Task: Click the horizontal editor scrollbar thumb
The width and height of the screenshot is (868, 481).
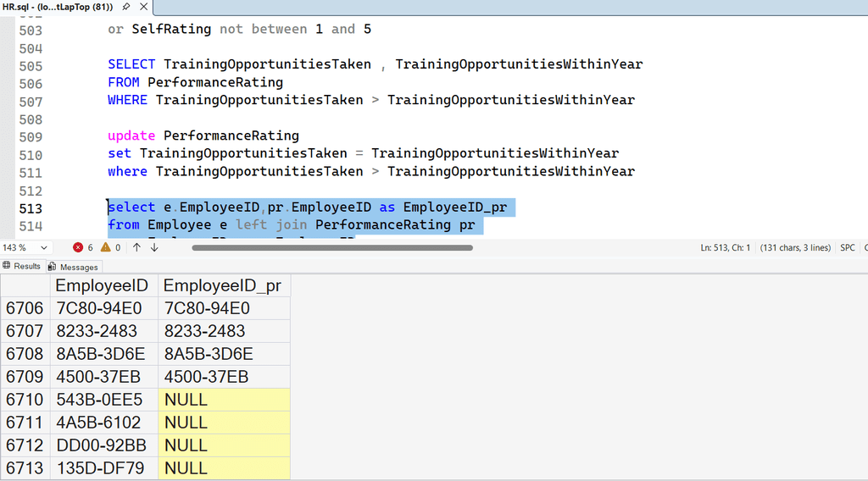Action: (x=332, y=247)
